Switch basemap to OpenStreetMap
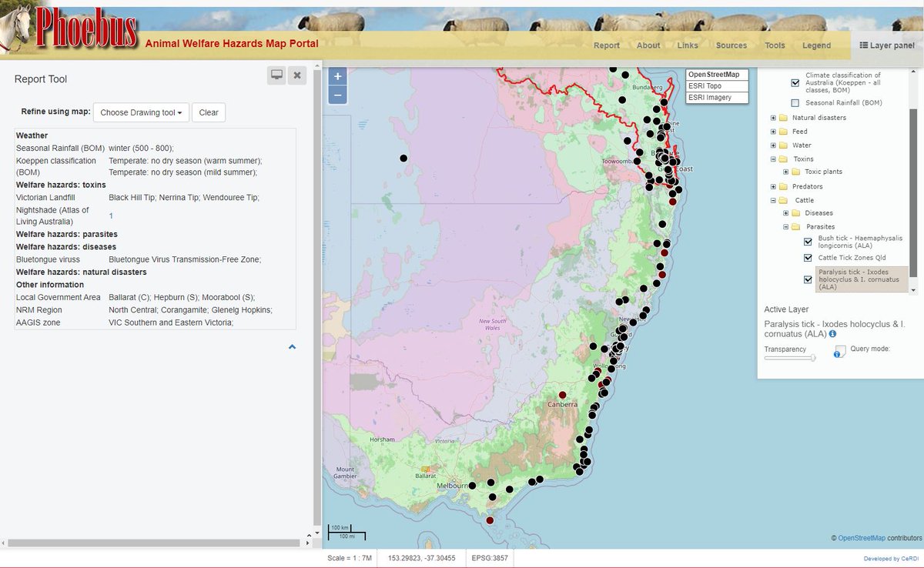This screenshot has width=924, height=568. pyautogui.click(x=718, y=75)
